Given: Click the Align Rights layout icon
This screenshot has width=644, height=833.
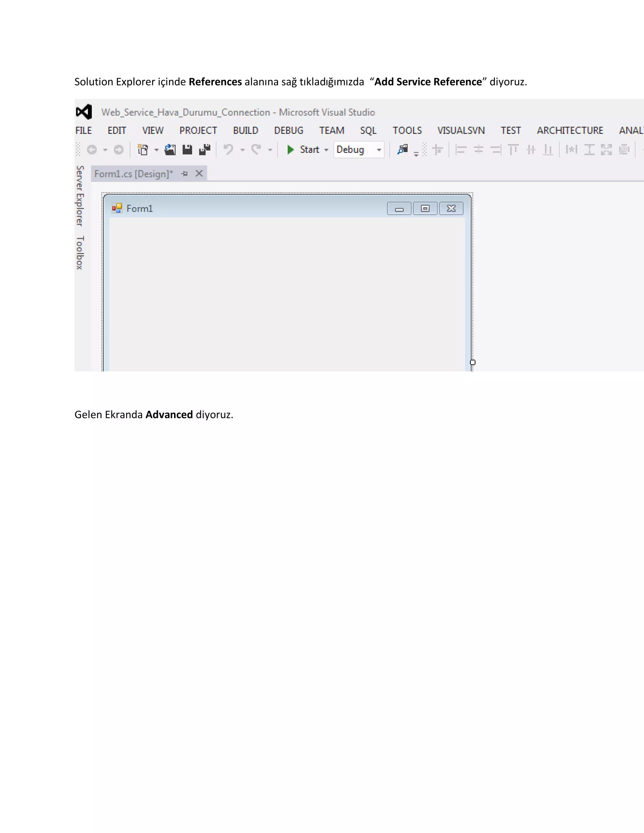Looking at the screenshot, I should (x=496, y=150).
